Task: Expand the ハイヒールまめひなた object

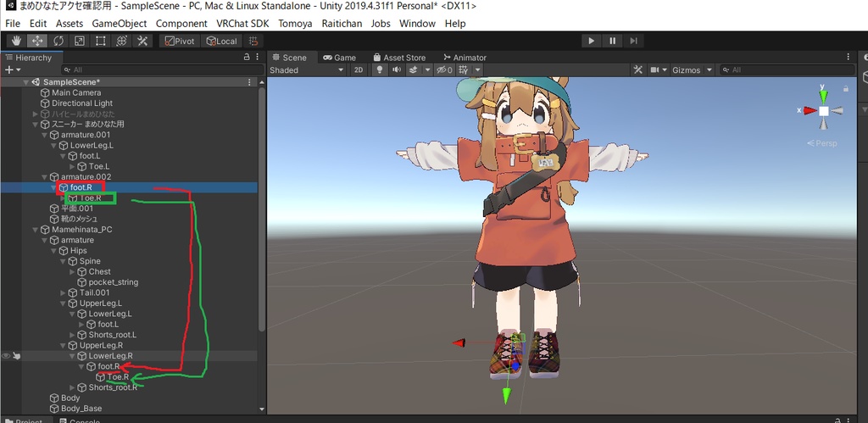Action: [x=36, y=114]
